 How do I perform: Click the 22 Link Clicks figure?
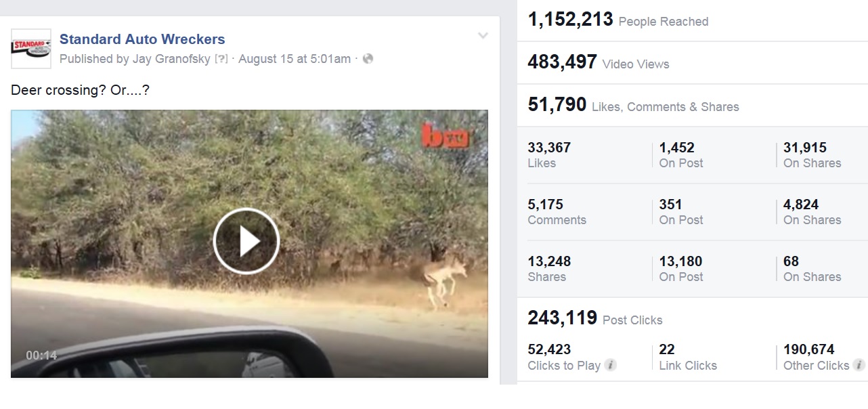(667, 349)
